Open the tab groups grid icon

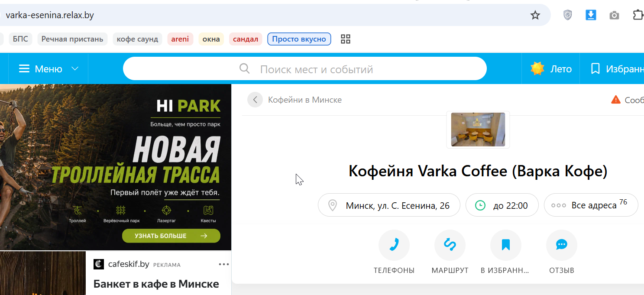click(346, 39)
